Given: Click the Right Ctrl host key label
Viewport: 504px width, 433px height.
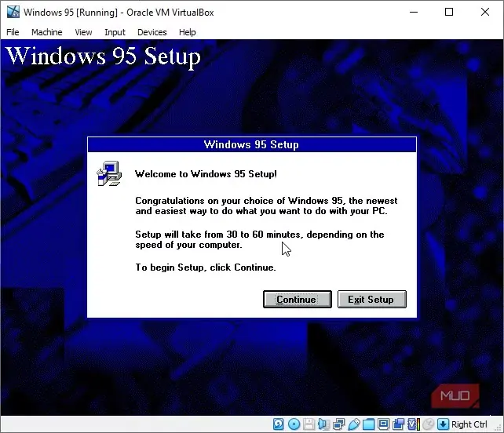Looking at the screenshot, I should [x=469, y=424].
